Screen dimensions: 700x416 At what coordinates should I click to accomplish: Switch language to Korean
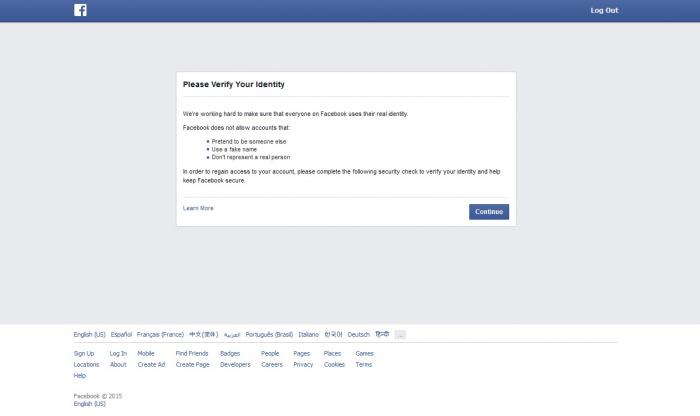[333, 334]
